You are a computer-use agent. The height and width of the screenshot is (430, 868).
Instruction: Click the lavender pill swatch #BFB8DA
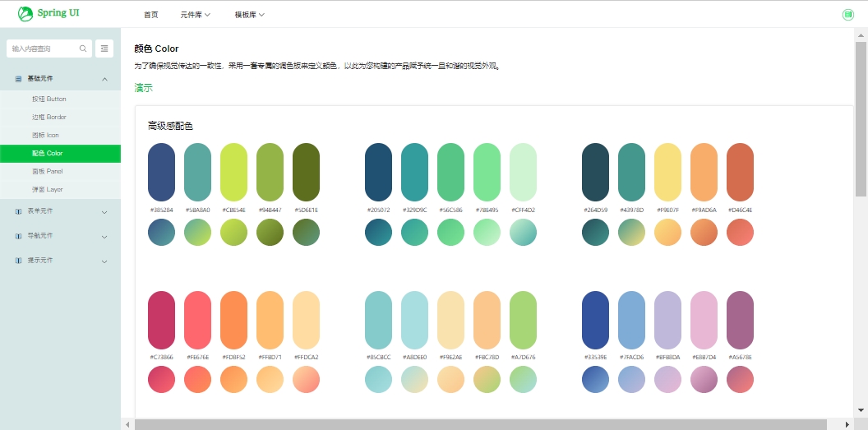tap(667, 320)
